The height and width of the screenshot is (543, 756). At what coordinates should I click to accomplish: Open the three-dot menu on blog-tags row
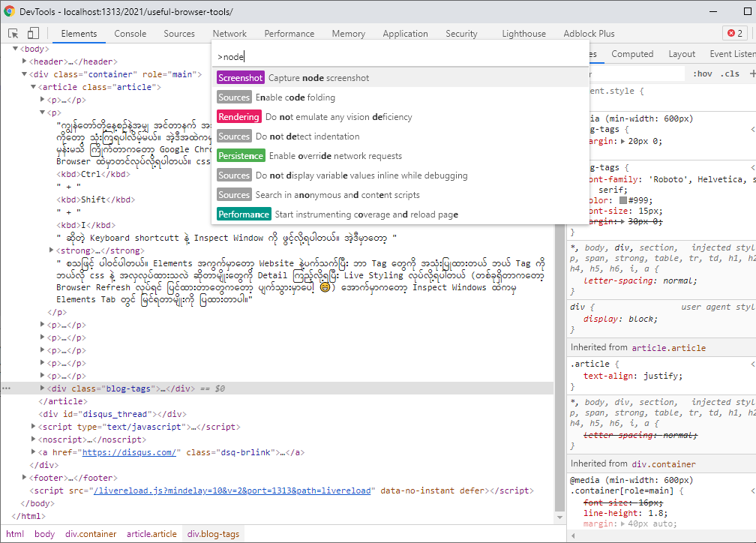pyautogui.click(x=6, y=388)
